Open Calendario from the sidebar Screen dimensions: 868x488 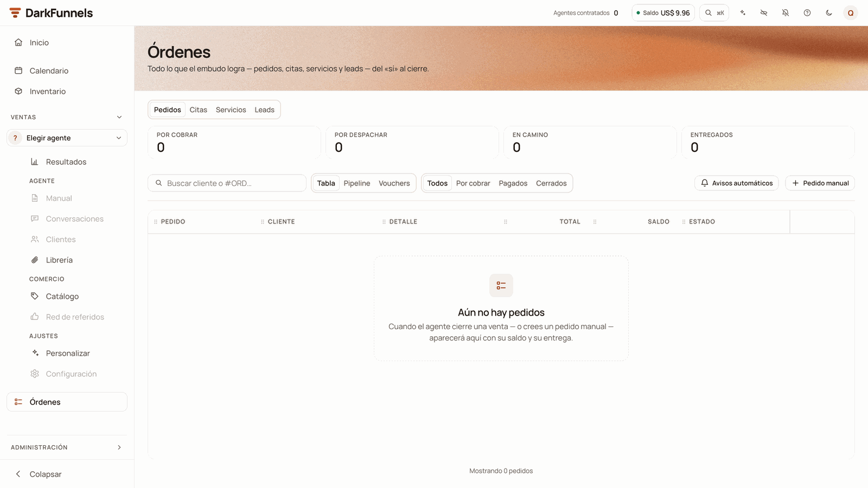click(67, 70)
